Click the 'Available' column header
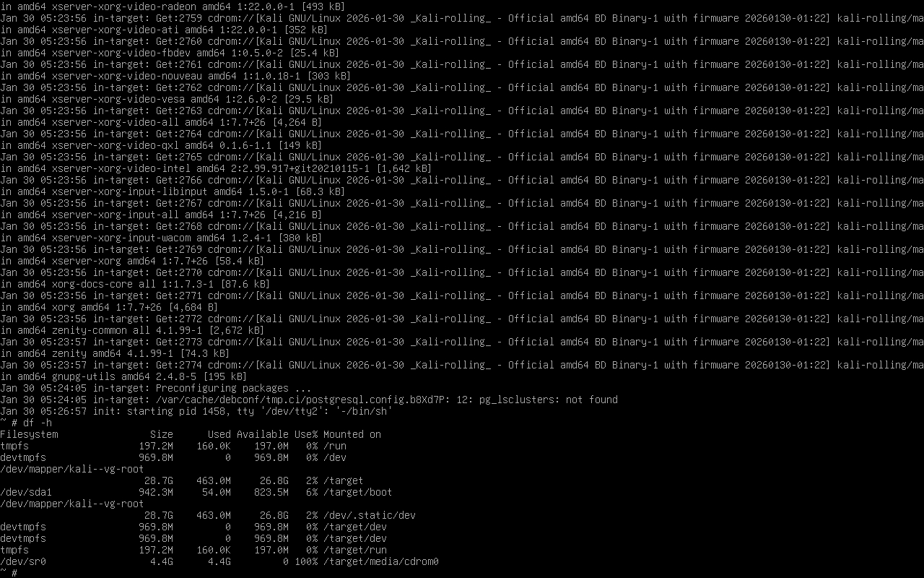The height and width of the screenshot is (578, 924). (263, 434)
